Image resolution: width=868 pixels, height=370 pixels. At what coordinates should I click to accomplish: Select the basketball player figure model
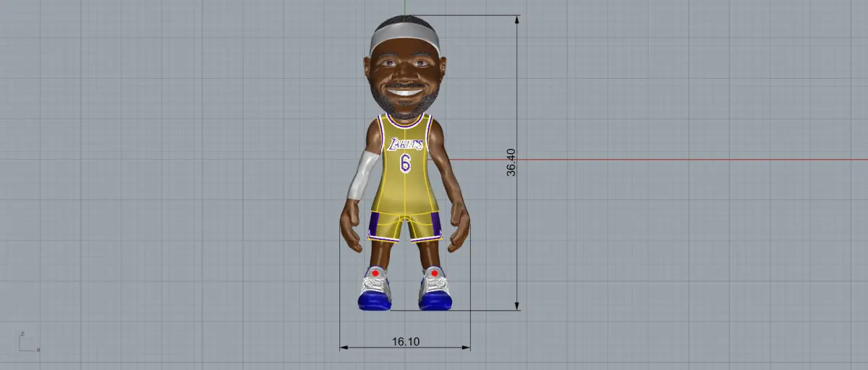405,163
